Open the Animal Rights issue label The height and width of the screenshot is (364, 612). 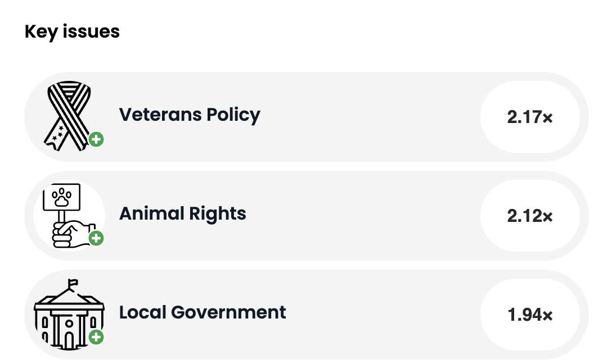point(182,213)
